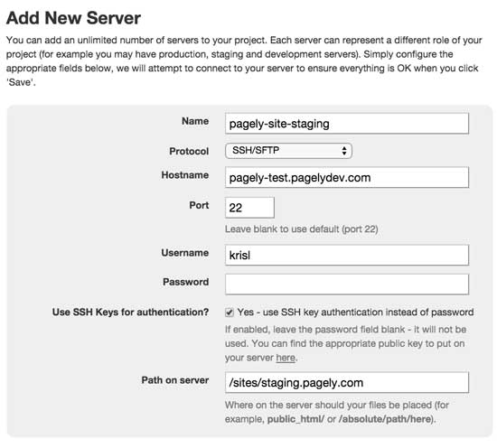Click the Path on server field
Image resolution: width=497 pixels, height=448 pixels.
coord(347,382)
